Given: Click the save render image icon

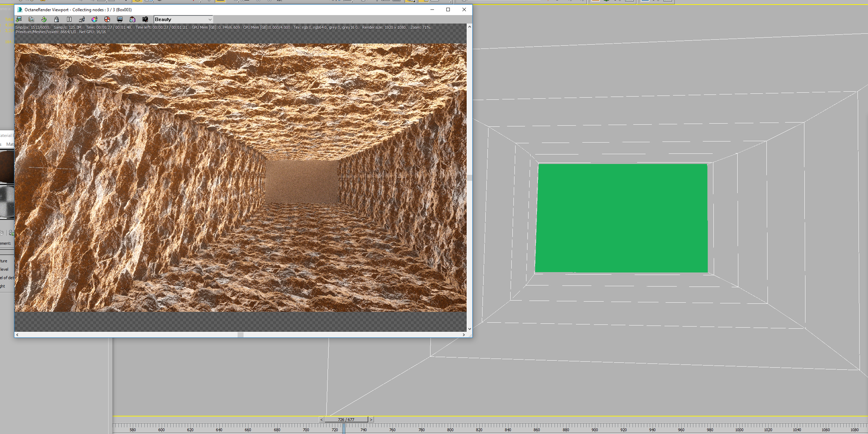Looking at the screenshot, I should coord(19,19).
